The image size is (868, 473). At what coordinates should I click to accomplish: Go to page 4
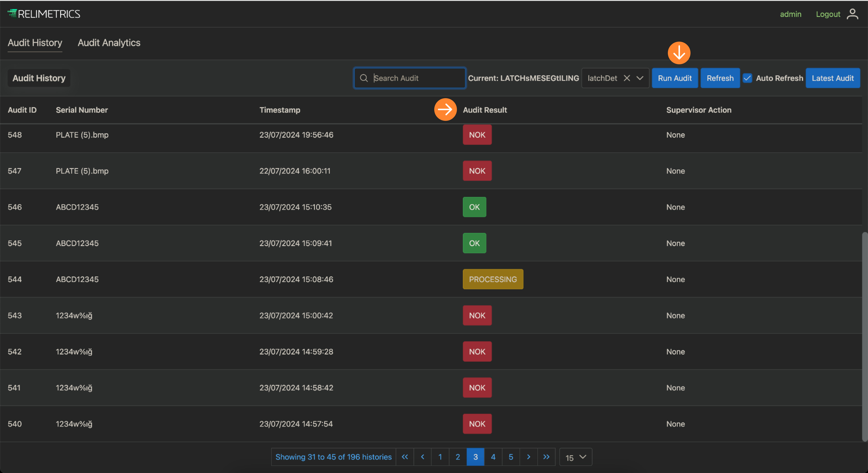click(x=493, y=457)
